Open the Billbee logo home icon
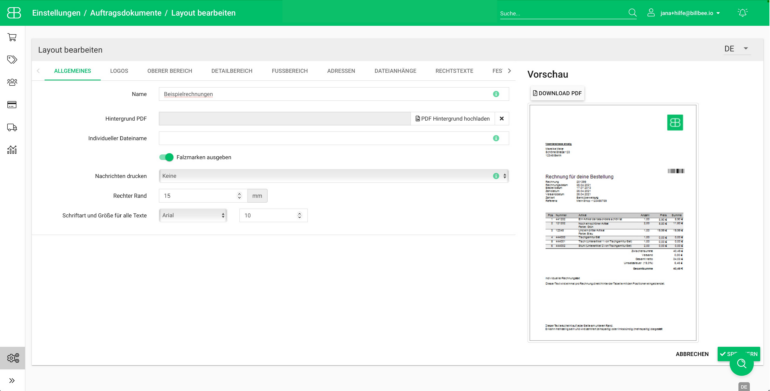770x391 pixels. 14,13
